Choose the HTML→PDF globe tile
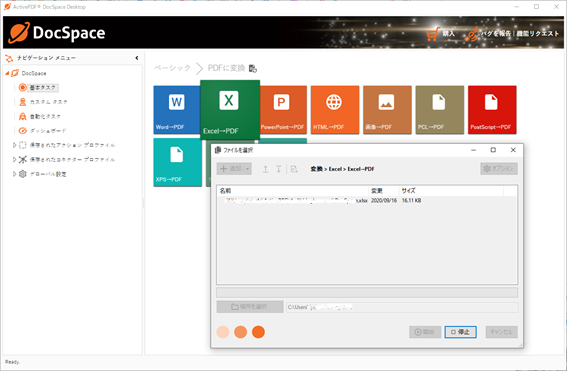Screen dimensions: 567x371 point(335,110)
